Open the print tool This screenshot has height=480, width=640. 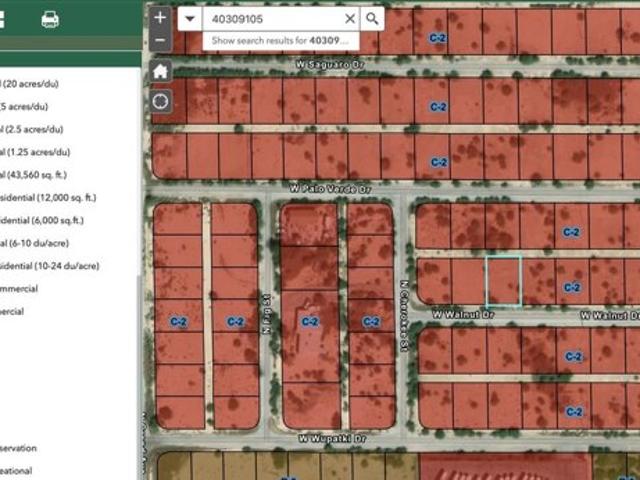pos(49,19)
